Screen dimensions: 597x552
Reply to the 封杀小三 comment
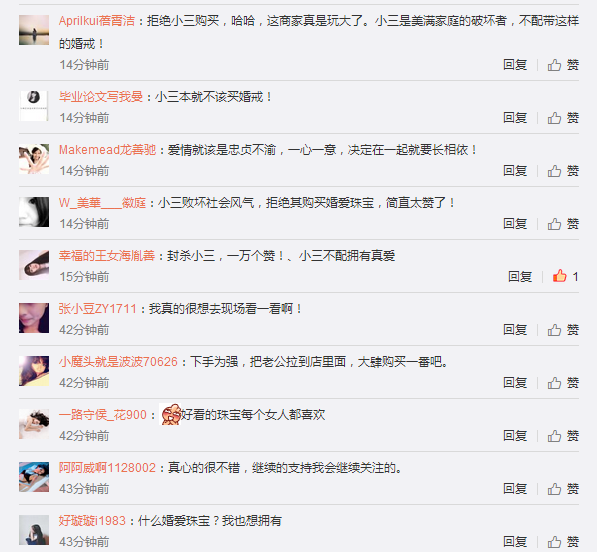tap(520, 277)
